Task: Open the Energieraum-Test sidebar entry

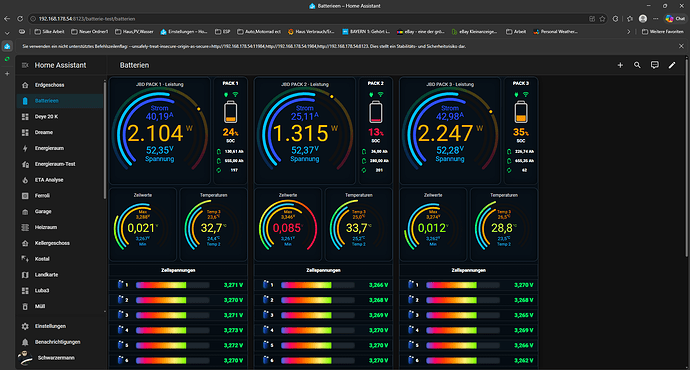Action: [x=60, y=164]
